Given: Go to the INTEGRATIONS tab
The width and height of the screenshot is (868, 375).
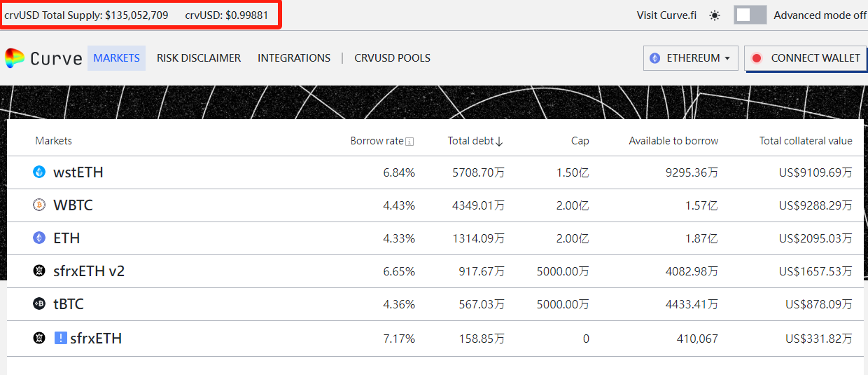Looking at the screenshot, I should tap(294, 58).
